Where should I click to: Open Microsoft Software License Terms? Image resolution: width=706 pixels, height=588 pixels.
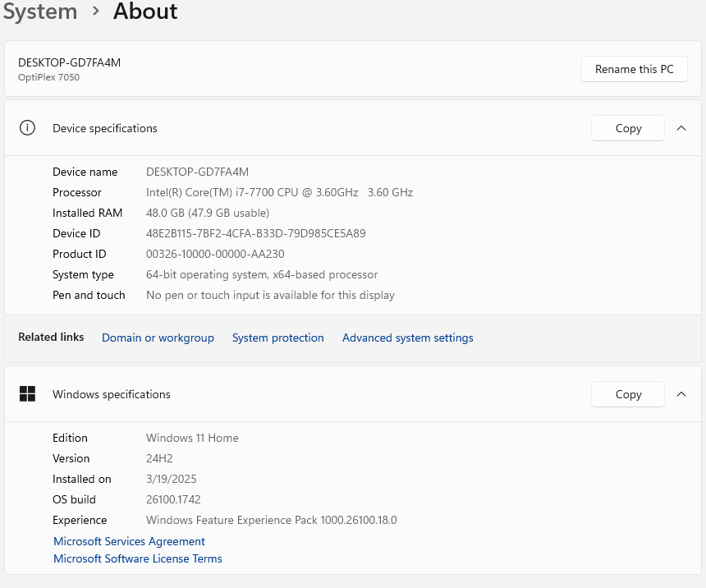pos(137,558)
